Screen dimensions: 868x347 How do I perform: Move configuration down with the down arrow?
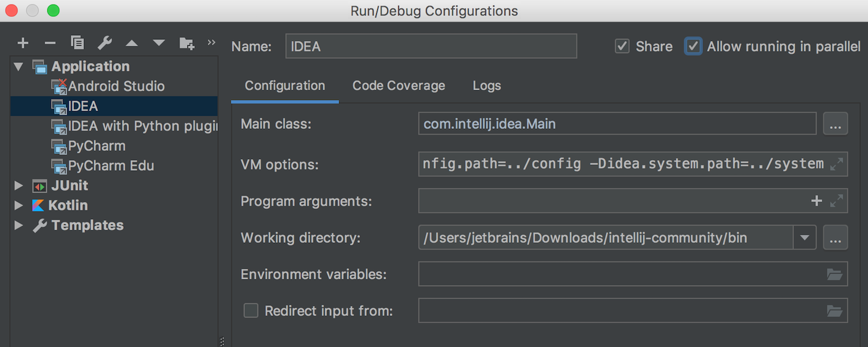pos(159,43)
